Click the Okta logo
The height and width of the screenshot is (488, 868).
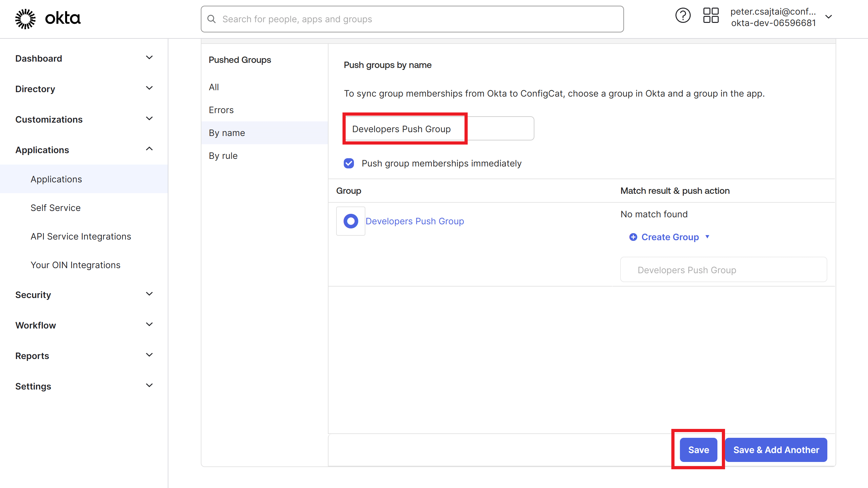47,18
